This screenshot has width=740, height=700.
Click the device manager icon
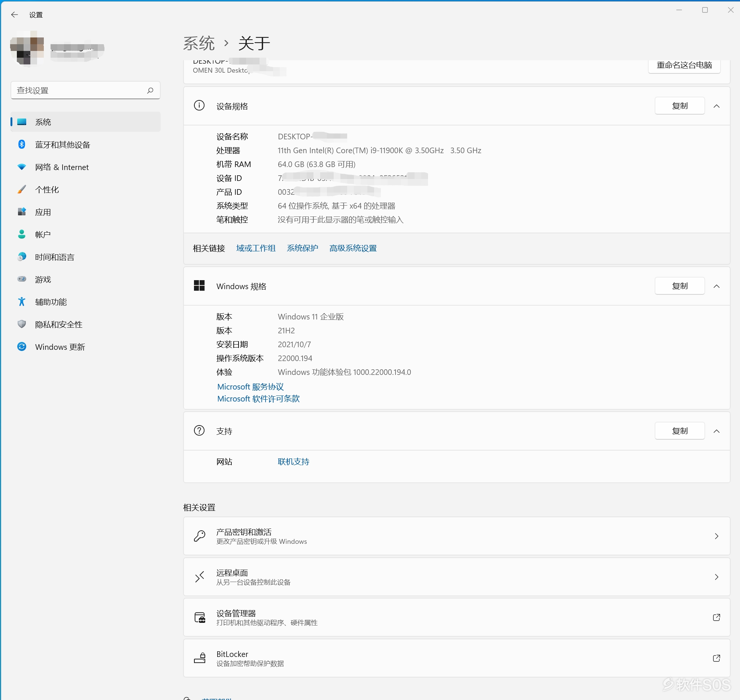[200, 617]
